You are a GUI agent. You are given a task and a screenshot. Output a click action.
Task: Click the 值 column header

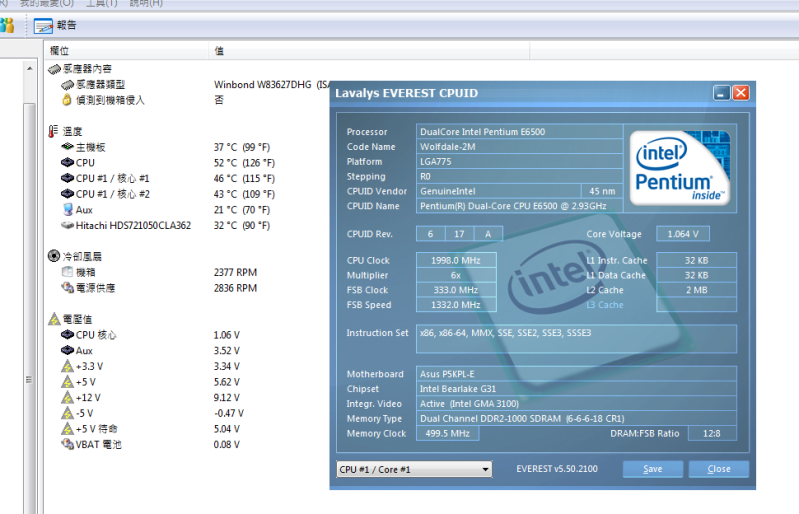369,51
